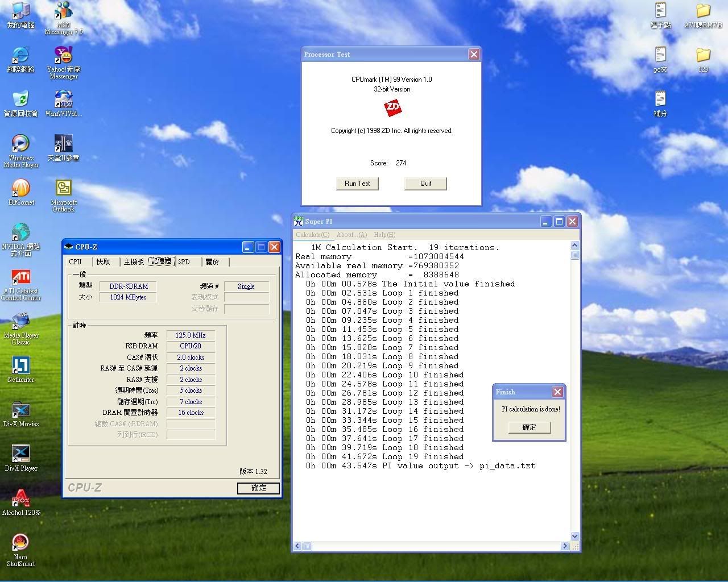Open the 123 folder on desktop
This screenshot has height=582, width=728.
coord(703,60)
